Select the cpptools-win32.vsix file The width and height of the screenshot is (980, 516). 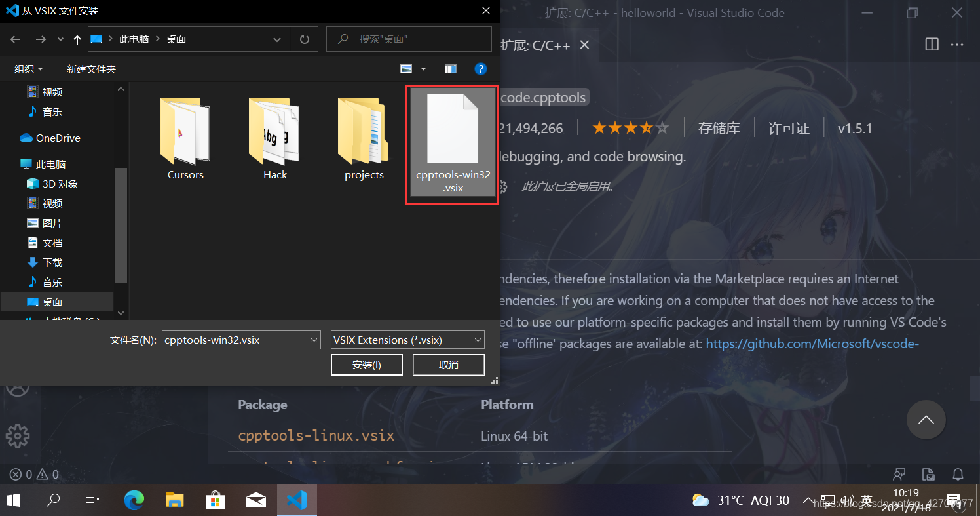click(453, 143)
